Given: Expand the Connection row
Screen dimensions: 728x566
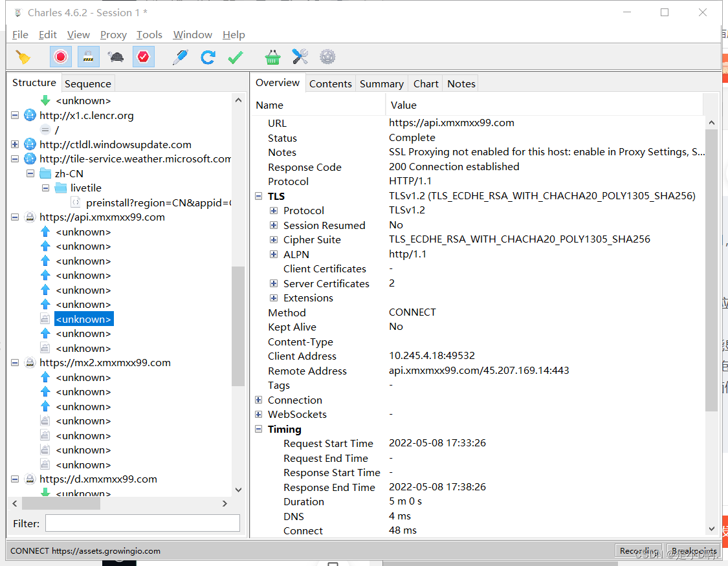Looking at the screenshot, I should point(259,400).
